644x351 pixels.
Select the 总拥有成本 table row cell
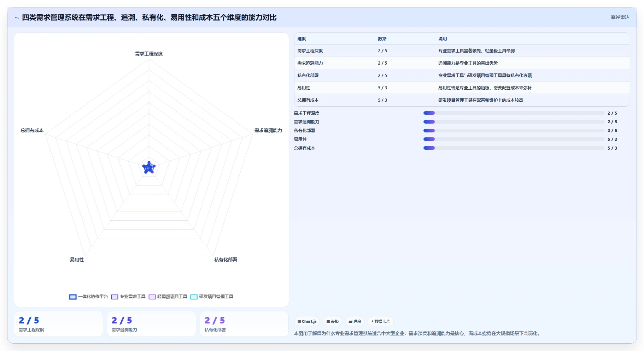coord(308,100)
